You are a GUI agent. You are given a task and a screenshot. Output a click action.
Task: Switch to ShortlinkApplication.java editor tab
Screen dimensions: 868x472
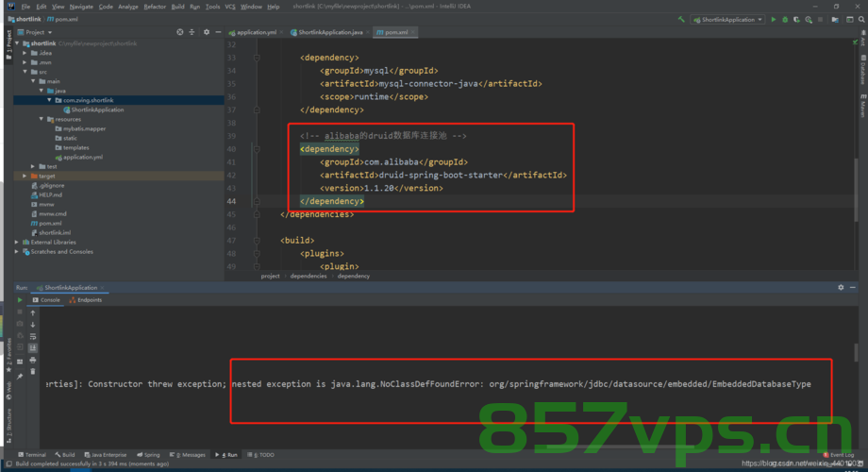click(330, 32)
